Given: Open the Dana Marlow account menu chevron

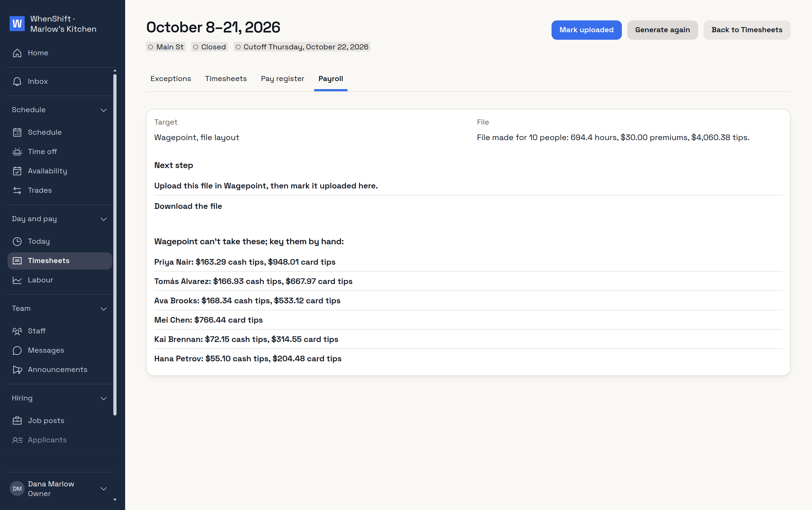Looking at the screenshot, I should click(x=104, y=489).
